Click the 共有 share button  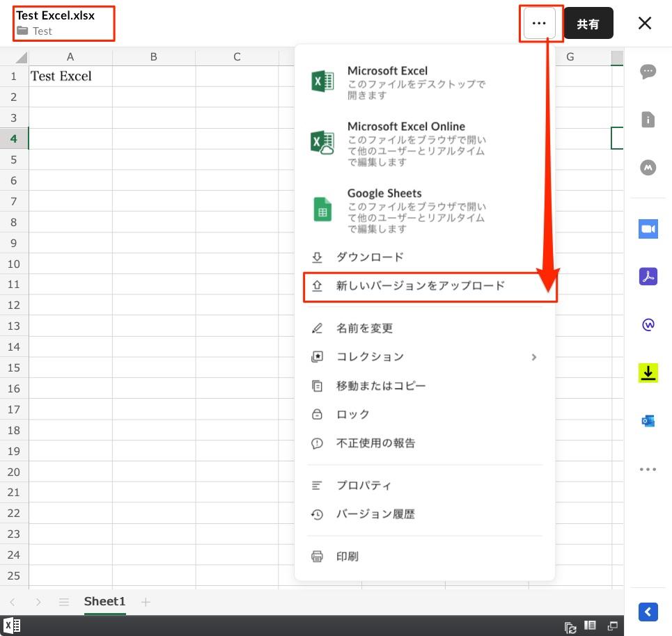pos(588,23)
